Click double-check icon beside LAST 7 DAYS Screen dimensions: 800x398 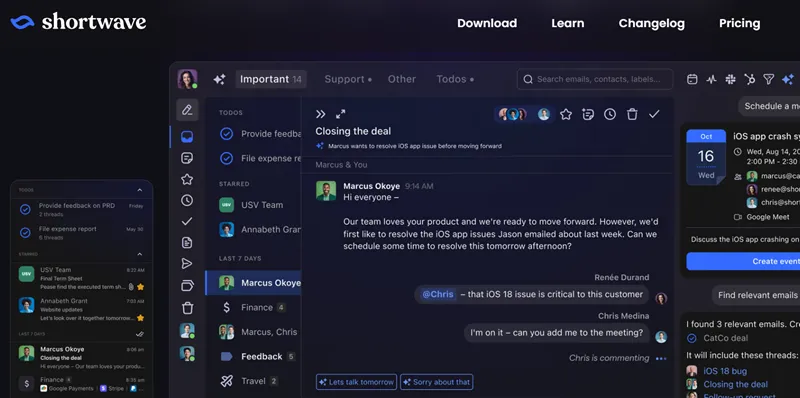(140, 334)
